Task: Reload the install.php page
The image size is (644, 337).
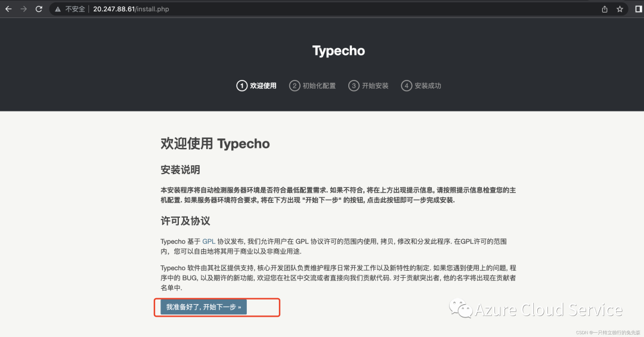Action: click(39, 9)
